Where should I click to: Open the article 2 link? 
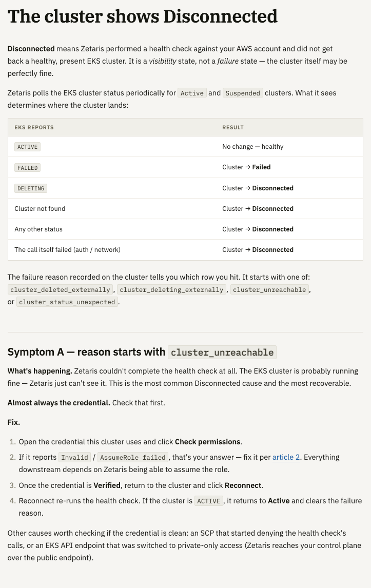(286, 457)
